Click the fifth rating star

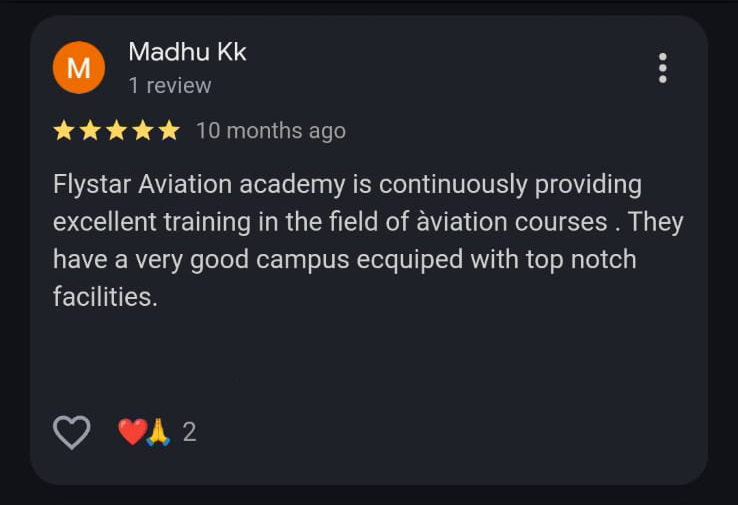(168, 131)
